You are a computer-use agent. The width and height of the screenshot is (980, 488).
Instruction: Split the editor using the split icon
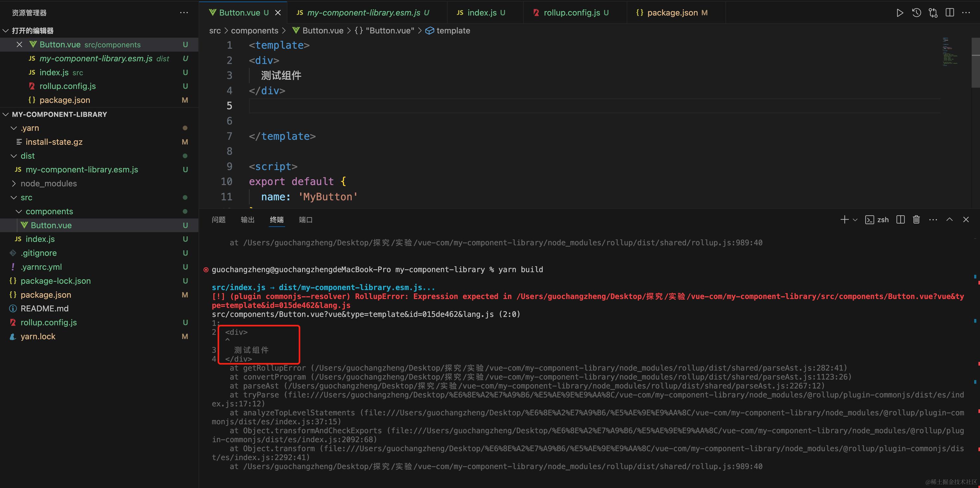point(949,13)
